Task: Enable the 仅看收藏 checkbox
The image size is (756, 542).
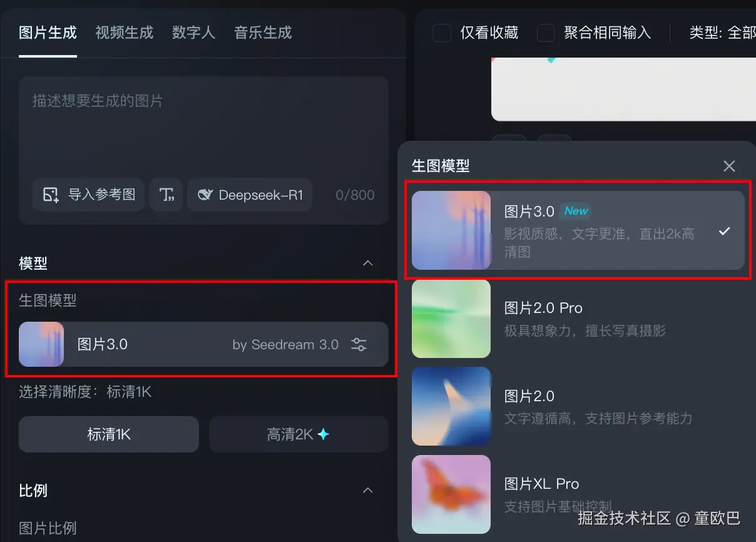Action: coord(442,33)
